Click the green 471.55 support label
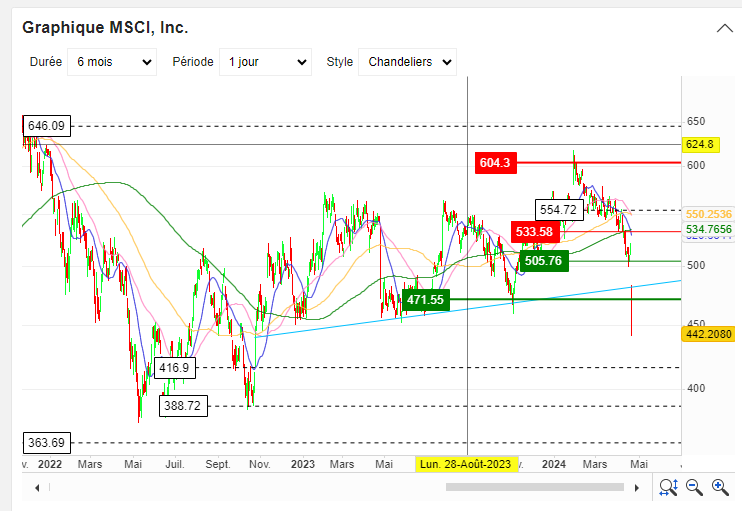 425,299
